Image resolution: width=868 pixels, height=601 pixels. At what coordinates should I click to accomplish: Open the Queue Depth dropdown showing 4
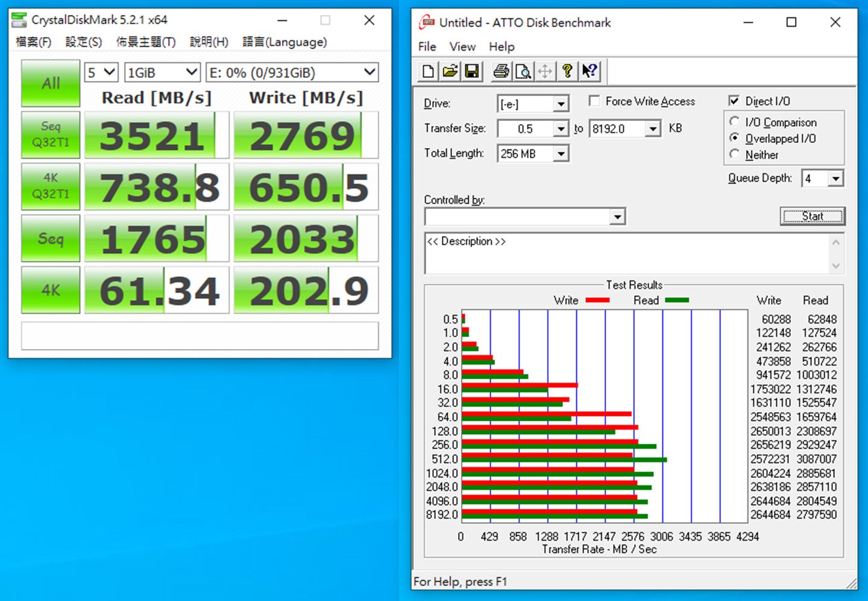point(835,178)
